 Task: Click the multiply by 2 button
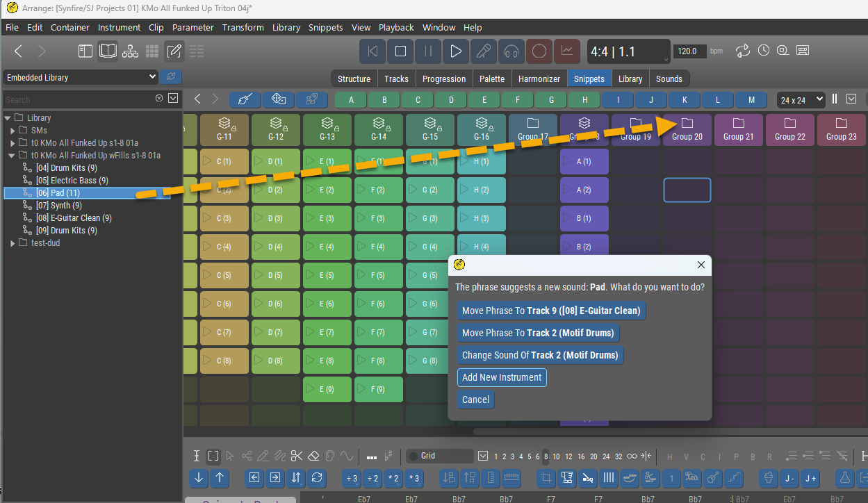[x=394, y=478]
